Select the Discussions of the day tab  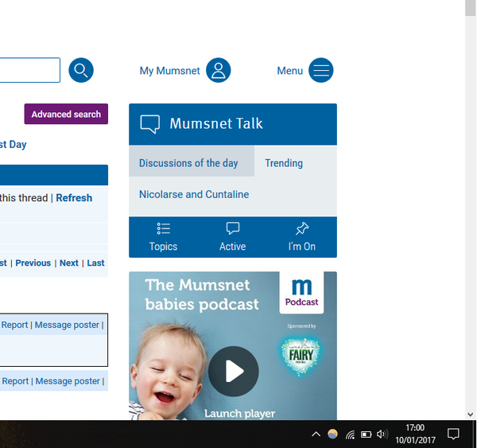click(192, 162)
